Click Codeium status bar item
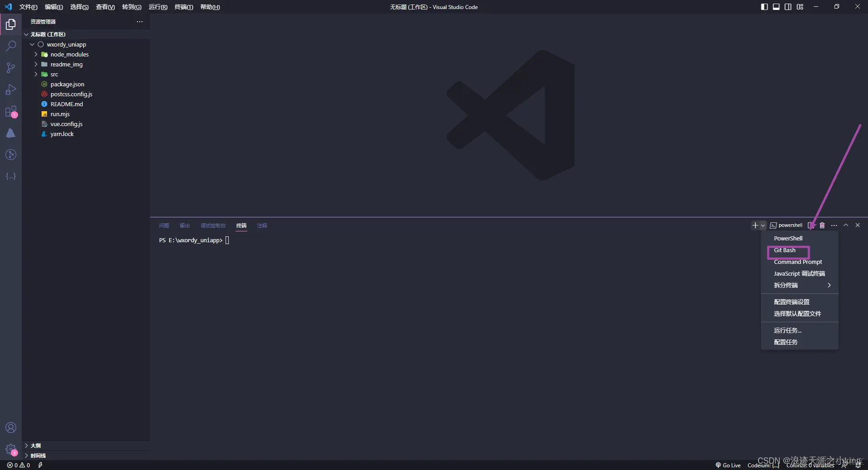Screen dimensions: 868x470 tap(764, 465)
